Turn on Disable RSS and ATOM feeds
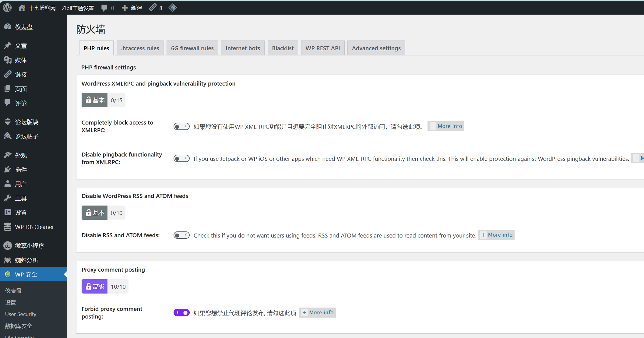Screen dimensions: 644x338 click(x=181, y=235)
